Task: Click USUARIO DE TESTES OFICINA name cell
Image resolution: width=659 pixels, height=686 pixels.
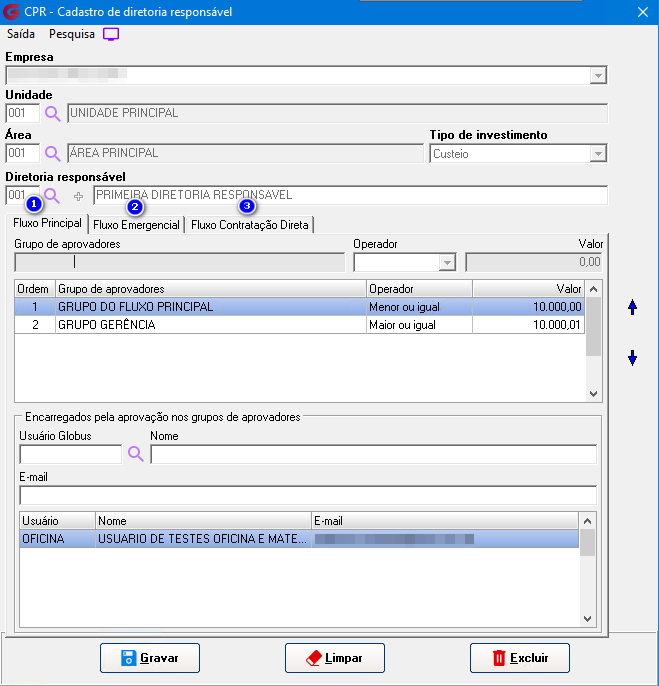Action: [203, 539]
